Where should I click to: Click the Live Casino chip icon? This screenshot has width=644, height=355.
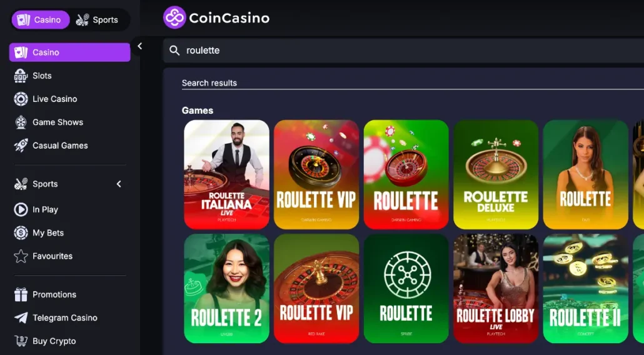pyautogui.click(x=21, y=99)
